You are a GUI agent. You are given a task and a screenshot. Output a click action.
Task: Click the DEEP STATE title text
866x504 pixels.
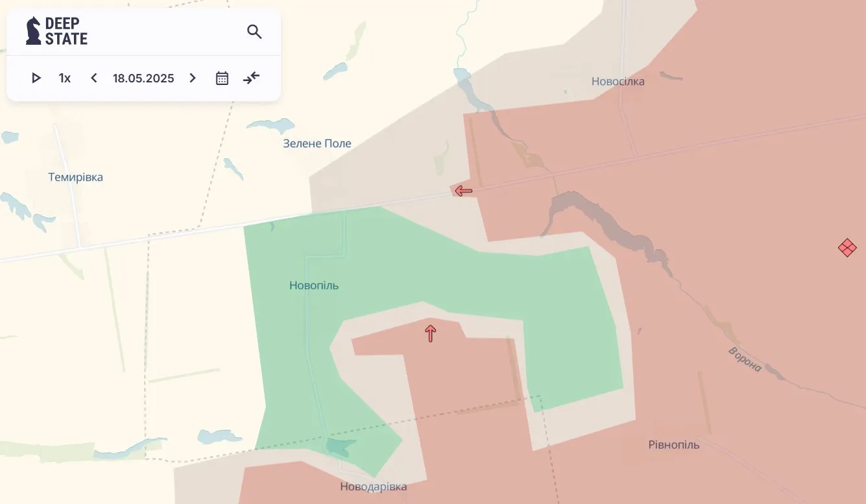pos(66,31)
